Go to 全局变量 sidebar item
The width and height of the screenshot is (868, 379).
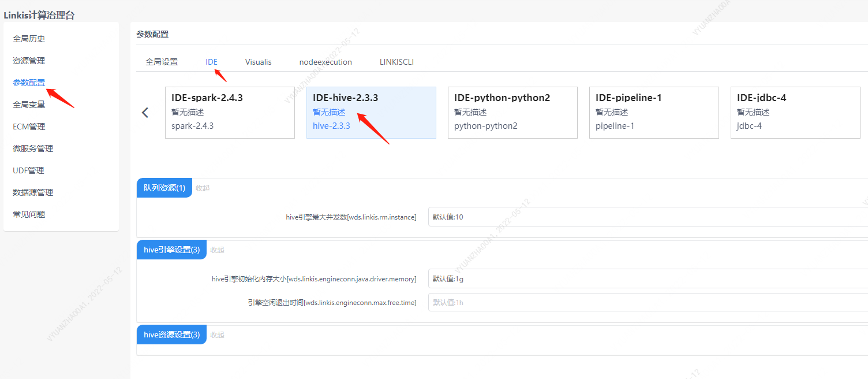pos(29,105)
